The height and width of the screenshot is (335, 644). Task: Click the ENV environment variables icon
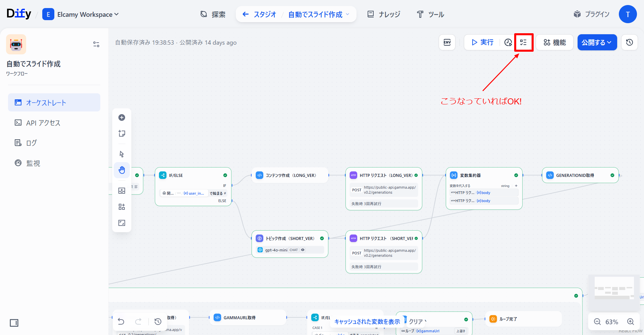pyautogui.click(x=447, y=42)
